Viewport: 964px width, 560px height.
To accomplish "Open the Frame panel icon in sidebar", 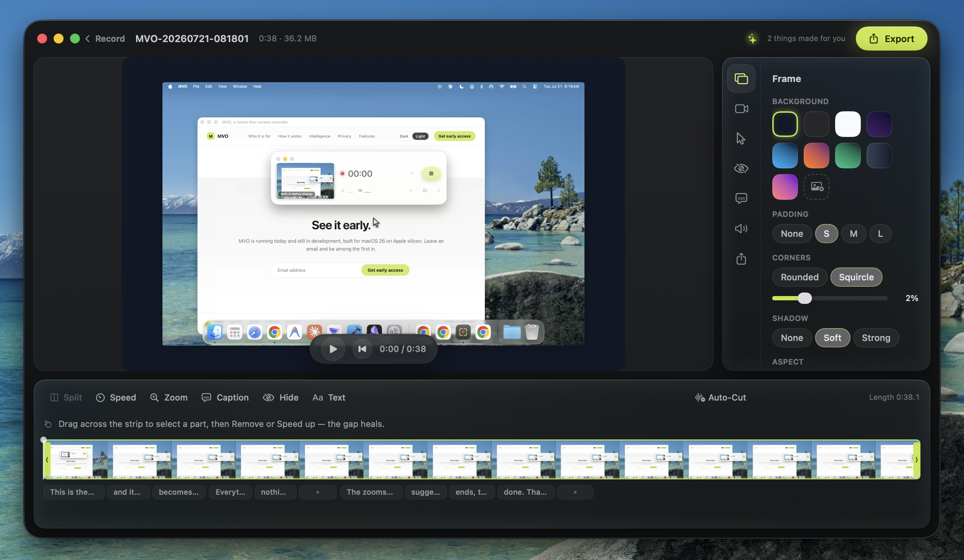I will tap(741, 79).
